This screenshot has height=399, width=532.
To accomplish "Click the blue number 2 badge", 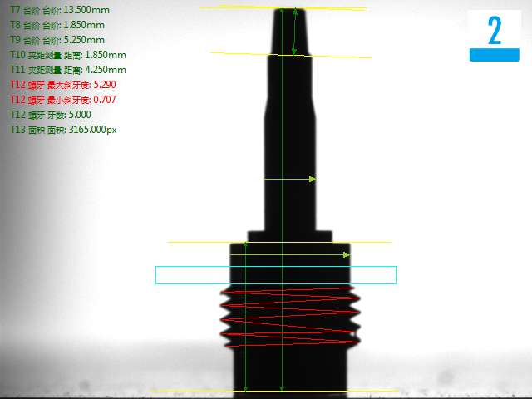I will (495, 29).
